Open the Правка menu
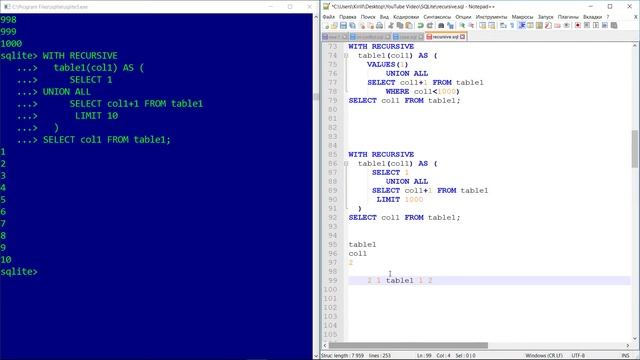The width and height of the screenshot is (640, 360). pos(348,17)
